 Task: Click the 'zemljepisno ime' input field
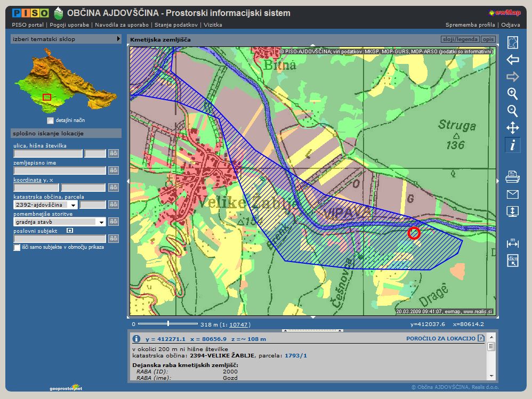(60, 170)
